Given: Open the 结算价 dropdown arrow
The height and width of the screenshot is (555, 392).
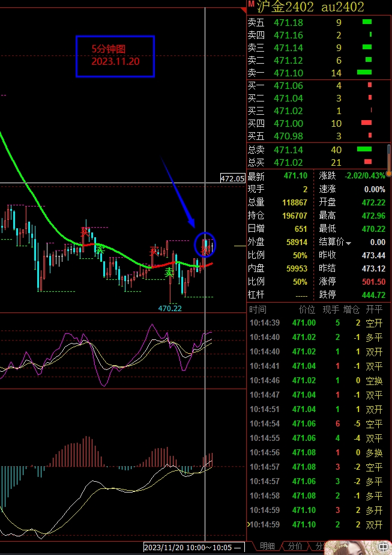Looking at the screenshot, I should 349,243.
